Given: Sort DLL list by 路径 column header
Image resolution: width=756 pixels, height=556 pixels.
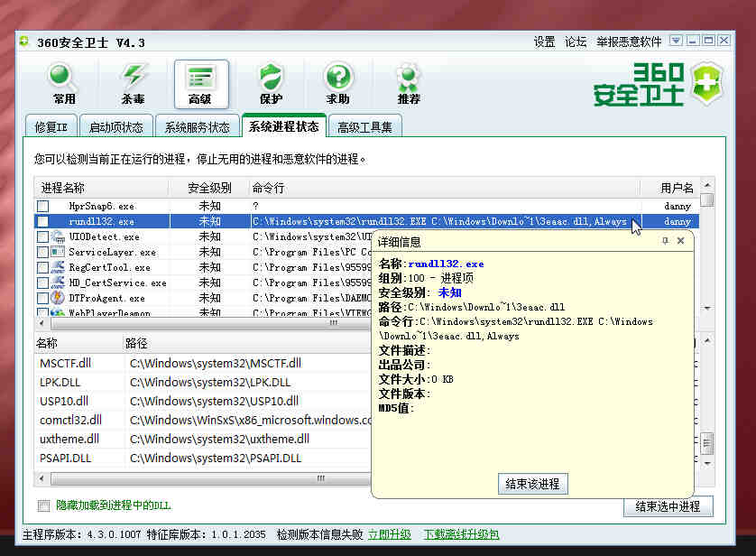Looking at the screenshot, I should point(247,343).
